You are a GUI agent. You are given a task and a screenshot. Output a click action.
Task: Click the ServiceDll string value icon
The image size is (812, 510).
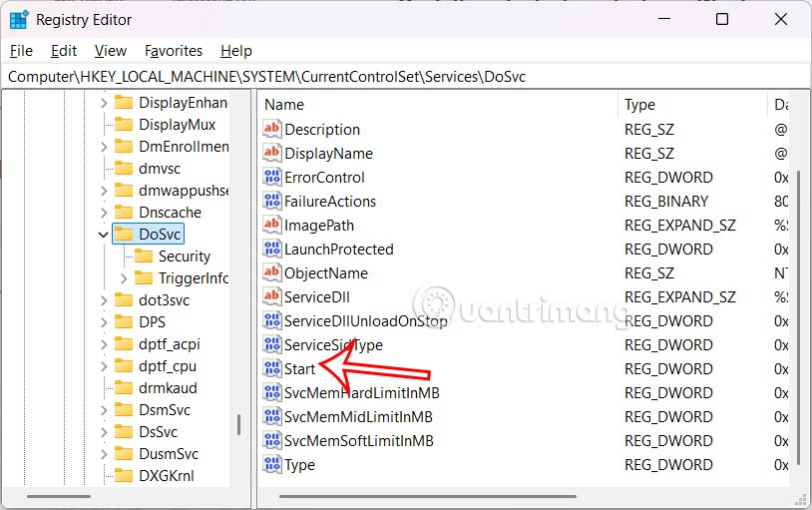pyautogui.click(x=272, y=297)
